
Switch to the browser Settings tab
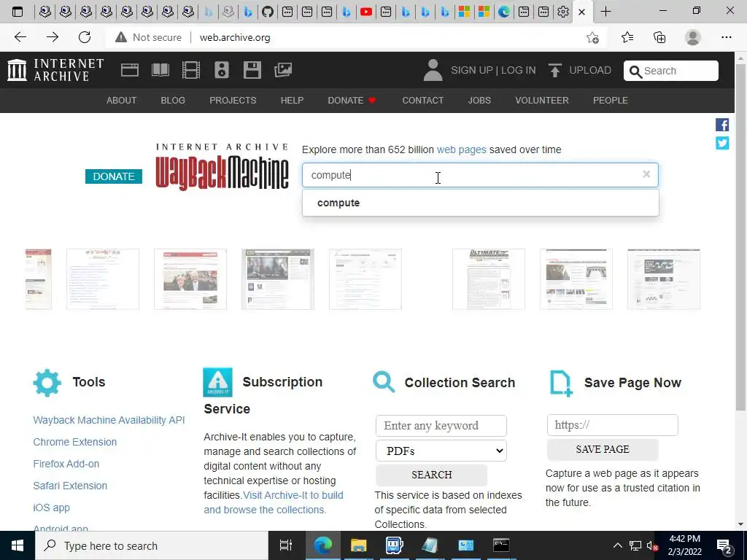(x=562, y=12)
